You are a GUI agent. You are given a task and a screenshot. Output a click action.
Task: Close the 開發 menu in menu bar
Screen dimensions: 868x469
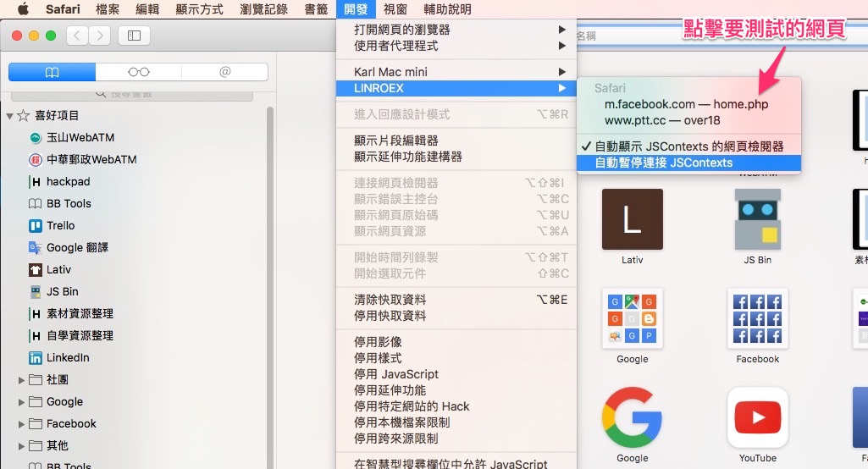point(356,8)
